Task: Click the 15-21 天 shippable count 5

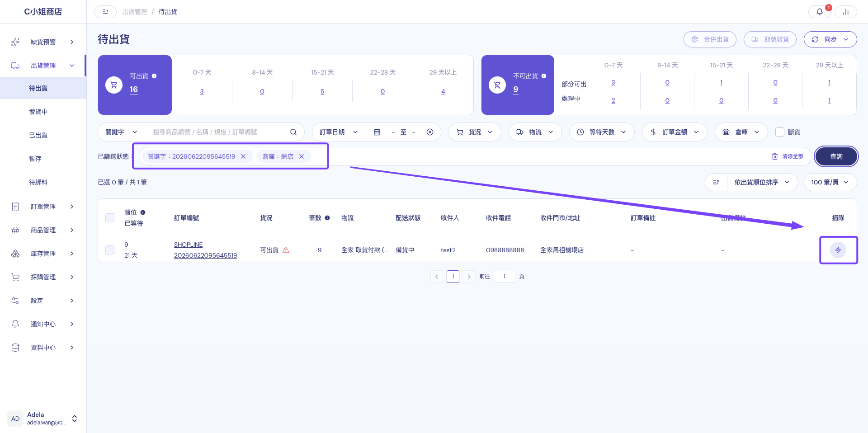Action: pos(322,91)
